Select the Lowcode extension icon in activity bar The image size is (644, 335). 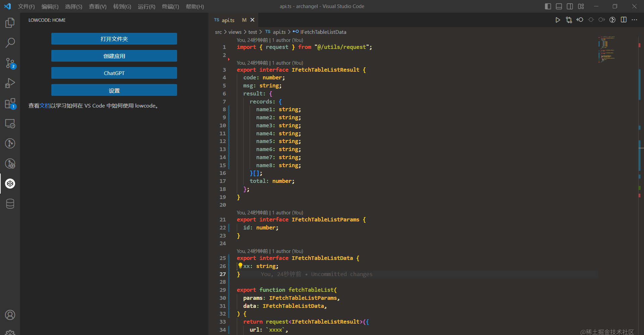(x=10, y=184)
